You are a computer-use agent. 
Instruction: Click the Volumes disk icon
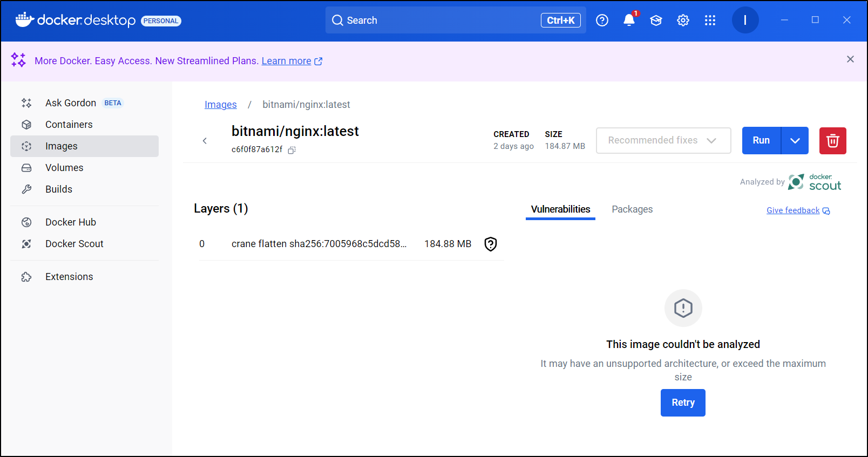coord(26,168)
